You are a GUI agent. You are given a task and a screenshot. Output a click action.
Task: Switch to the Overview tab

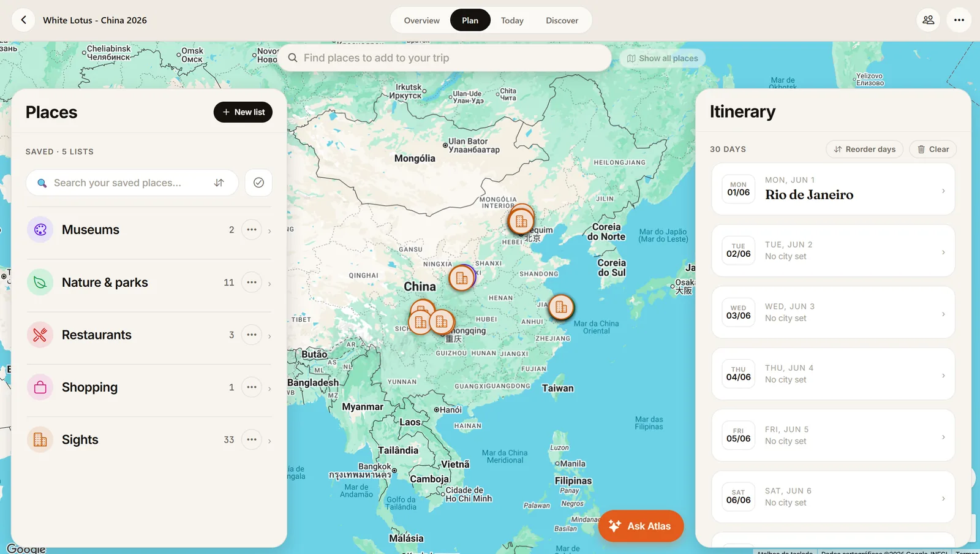click(421, 20)
